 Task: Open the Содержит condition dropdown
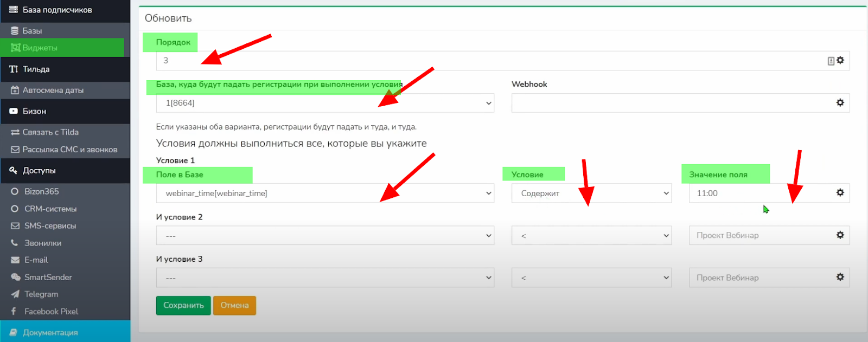pyautogui.click(x=591, y=193)
